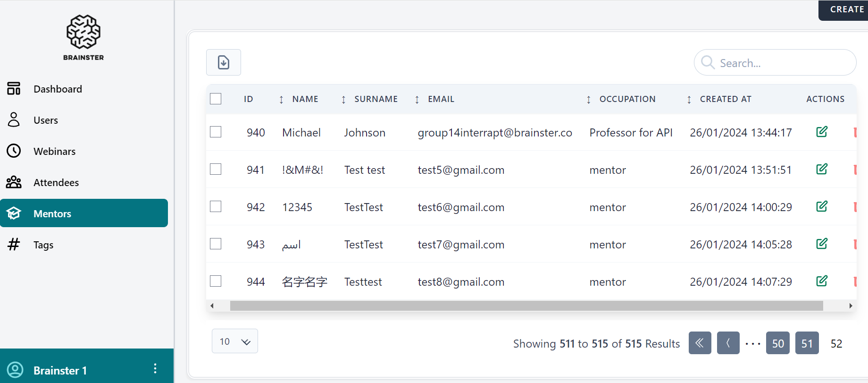Click edit icon for mentor ID 942
Viewport: 868px width, 383px height.
pyautogui.click(x=821, y=207)
